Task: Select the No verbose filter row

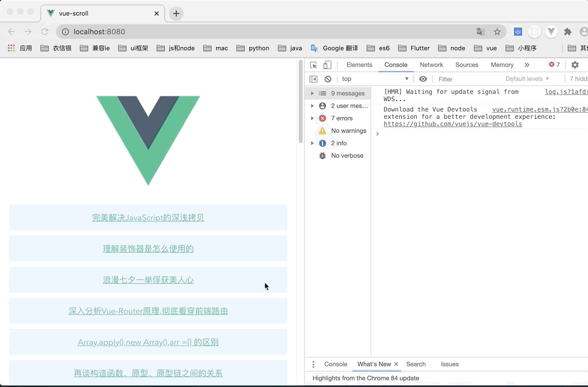Action: click(338, 156)
